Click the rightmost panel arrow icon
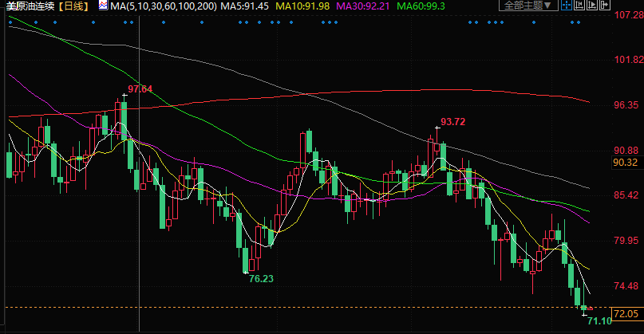Screen dimensions: 644x334 coord(604,6)
